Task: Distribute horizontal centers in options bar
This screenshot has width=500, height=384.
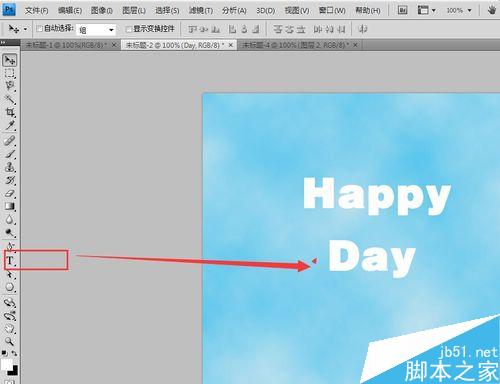Action: point(329,30)
